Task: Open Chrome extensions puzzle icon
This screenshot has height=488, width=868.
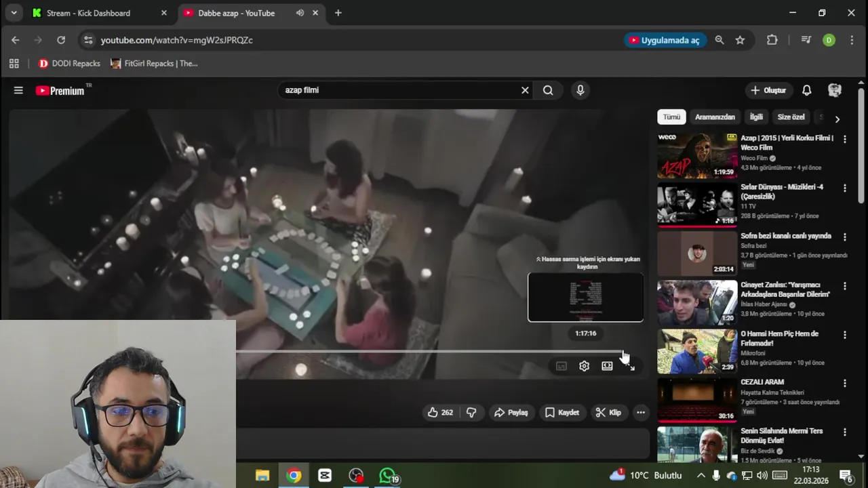Action: click(x=772, y=40)
